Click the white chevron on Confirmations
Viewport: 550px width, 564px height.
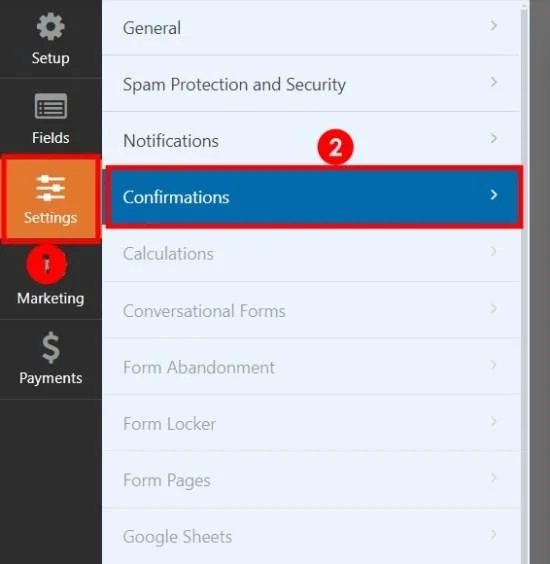pyautogui.click(x=494, y=195)
